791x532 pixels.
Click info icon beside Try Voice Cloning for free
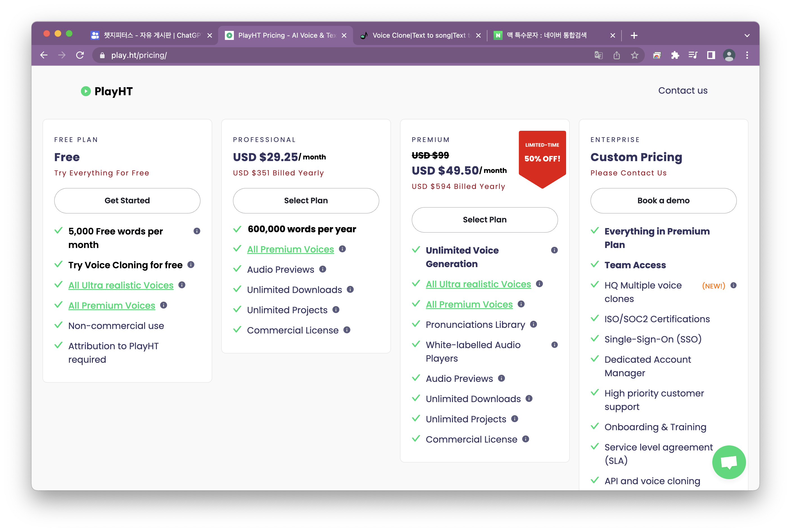[x=191, y=264]
